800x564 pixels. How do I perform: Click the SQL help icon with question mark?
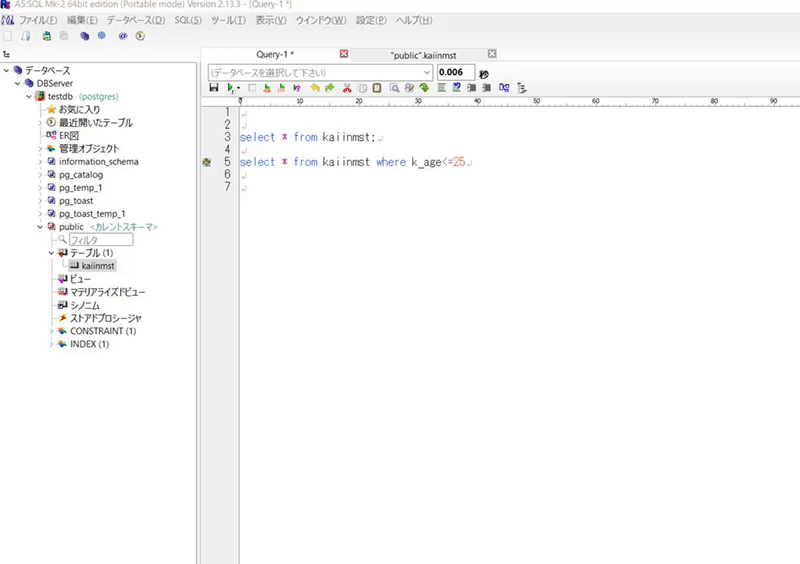click(x=457, y=88)
